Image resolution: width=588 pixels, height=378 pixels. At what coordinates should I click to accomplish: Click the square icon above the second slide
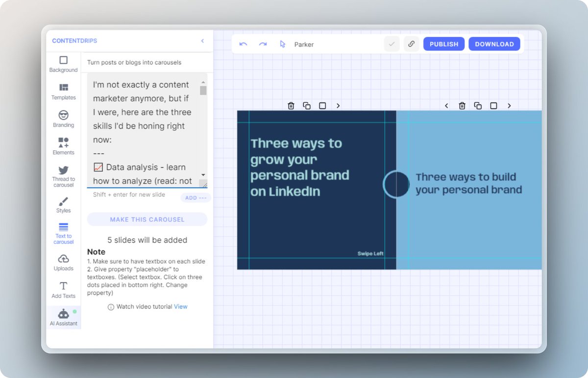click(x=493, y=106)
